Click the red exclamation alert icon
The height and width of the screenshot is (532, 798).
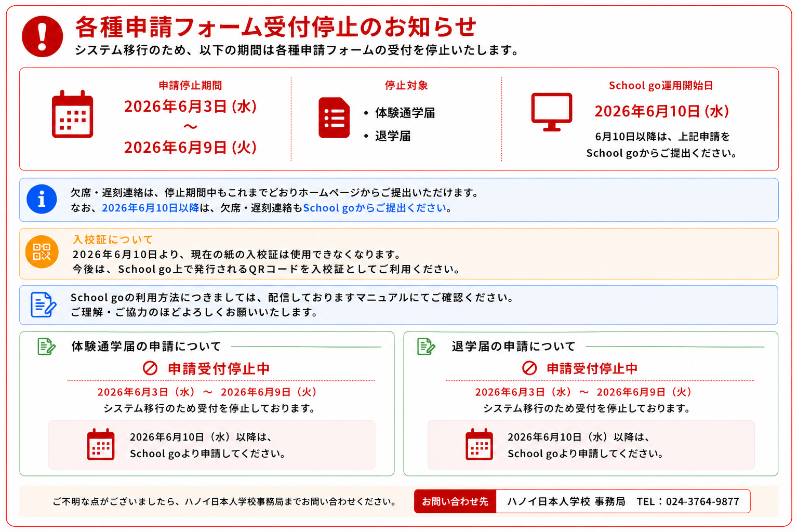[43, 36]
